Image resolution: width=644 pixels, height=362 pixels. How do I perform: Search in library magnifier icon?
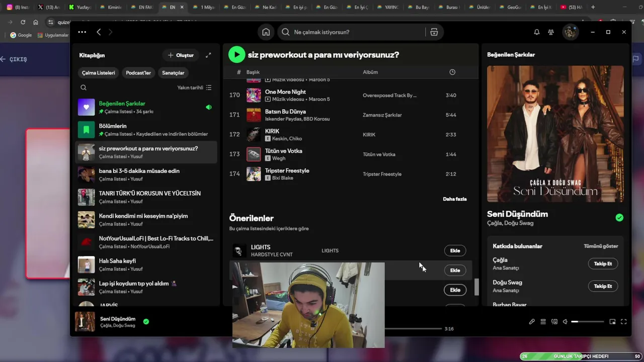84,87
